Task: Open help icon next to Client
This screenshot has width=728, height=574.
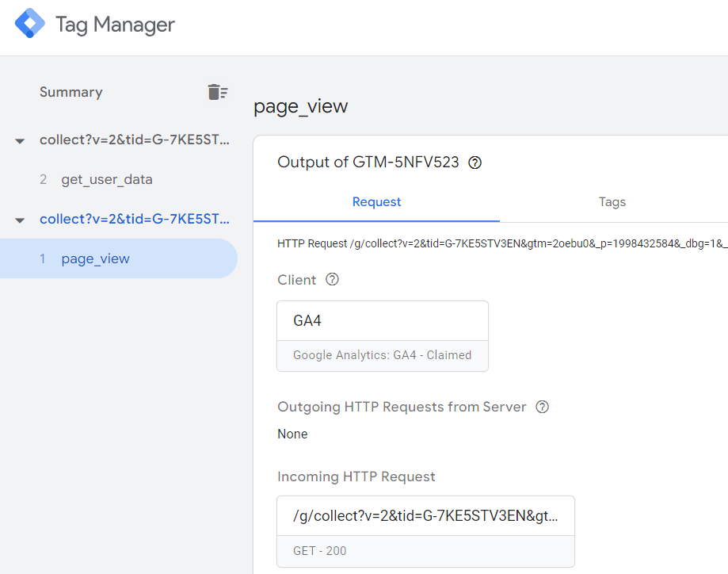Action: click(332, 279)
